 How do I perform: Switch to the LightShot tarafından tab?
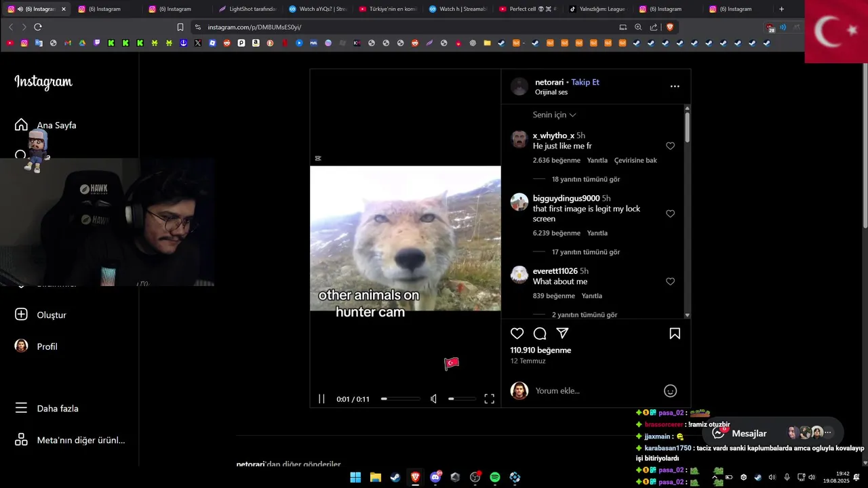[x=248, y=9]
